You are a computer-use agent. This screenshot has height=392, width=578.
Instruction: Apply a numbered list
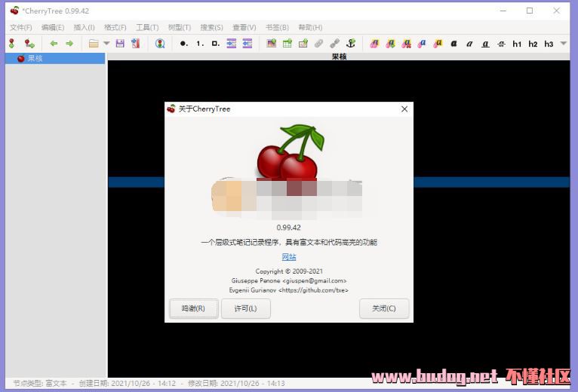coord(200,44)
